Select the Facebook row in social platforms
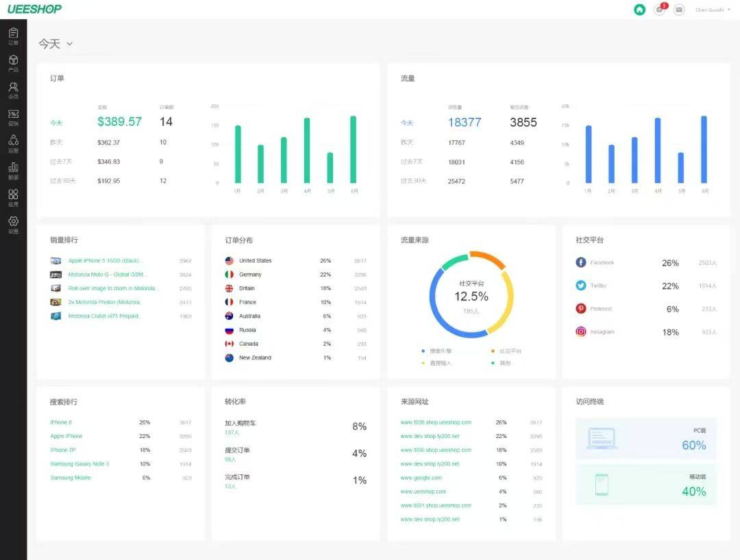740x560 pixels. tap(645, 263)
